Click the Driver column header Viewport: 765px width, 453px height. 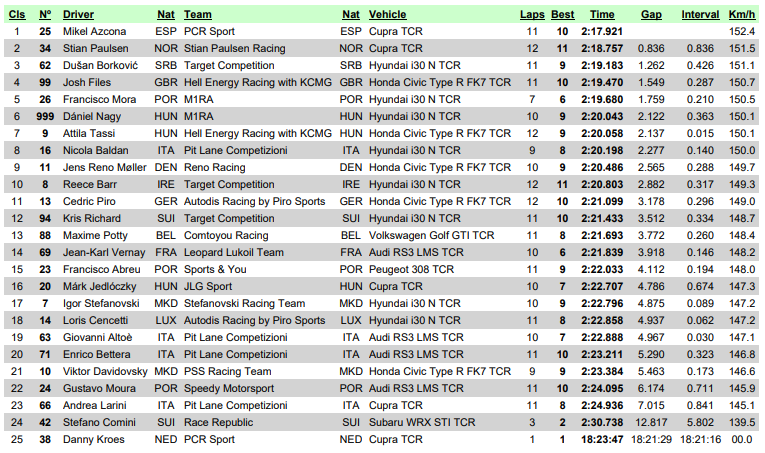point(78,15)
